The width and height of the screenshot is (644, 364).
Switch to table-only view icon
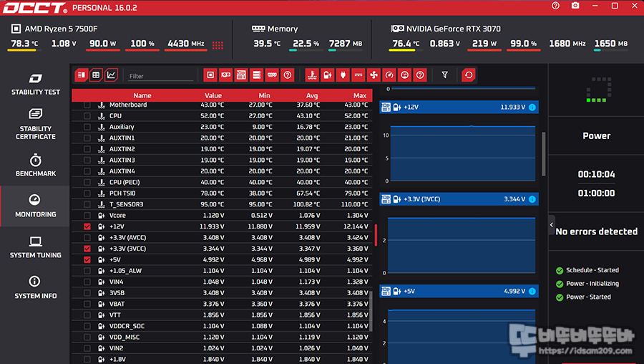(96, 75)
